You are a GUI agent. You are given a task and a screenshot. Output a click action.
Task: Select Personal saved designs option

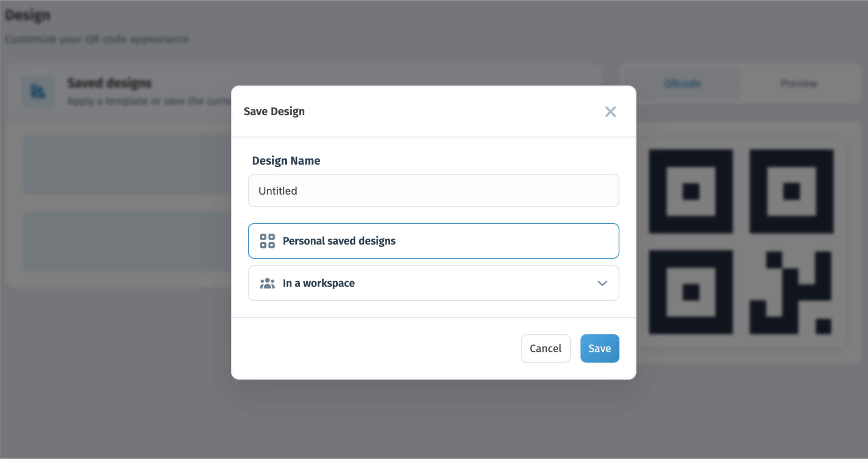coord(433,241)
